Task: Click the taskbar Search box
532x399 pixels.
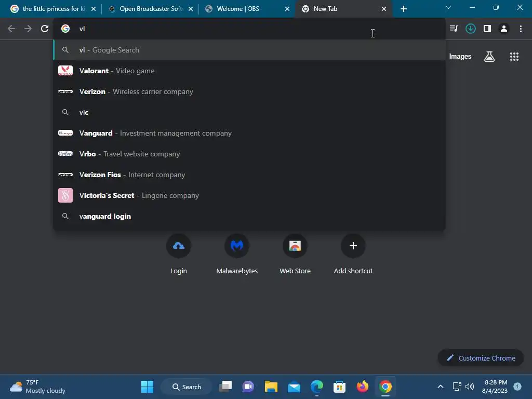Action: coord(187,387)
